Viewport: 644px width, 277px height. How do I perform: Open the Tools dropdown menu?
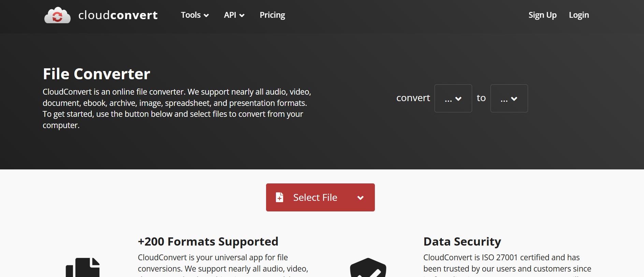pos(195,15)
